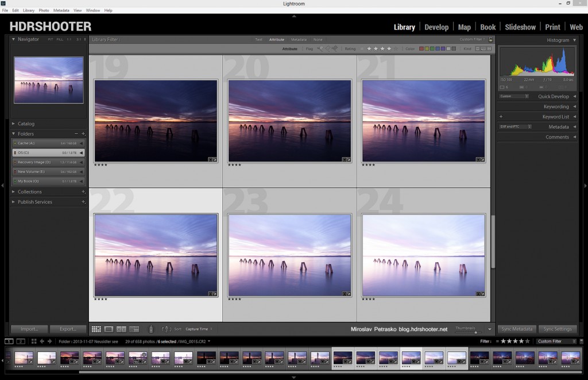Add a new folder with plus icon
588x380 pixels.
(x=83, y=133)
